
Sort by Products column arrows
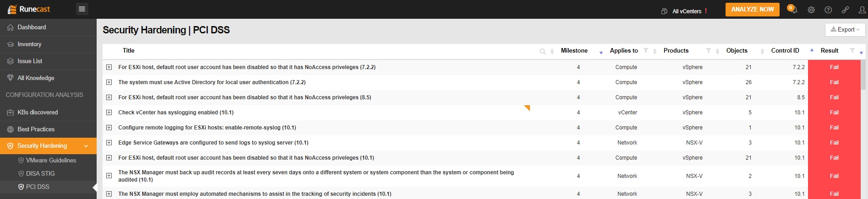tap(717, 51)
